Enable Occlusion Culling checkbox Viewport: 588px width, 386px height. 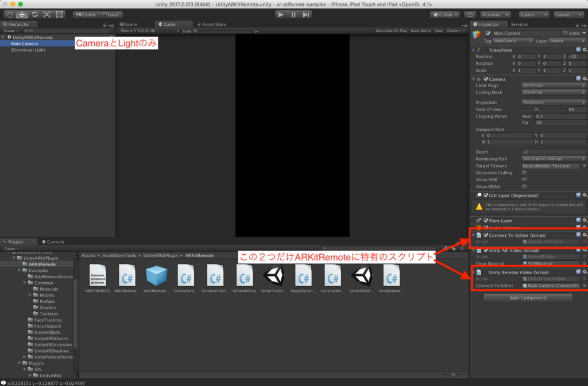[524, 173]
